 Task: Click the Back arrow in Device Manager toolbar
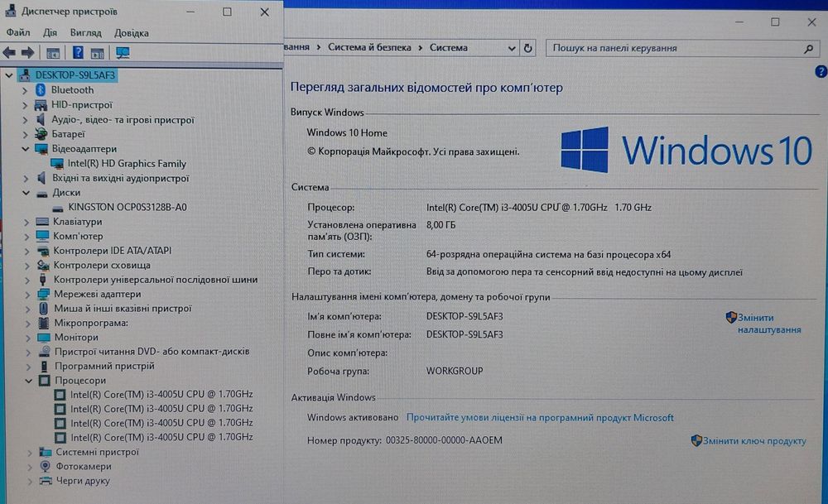(x=9, y=52)
